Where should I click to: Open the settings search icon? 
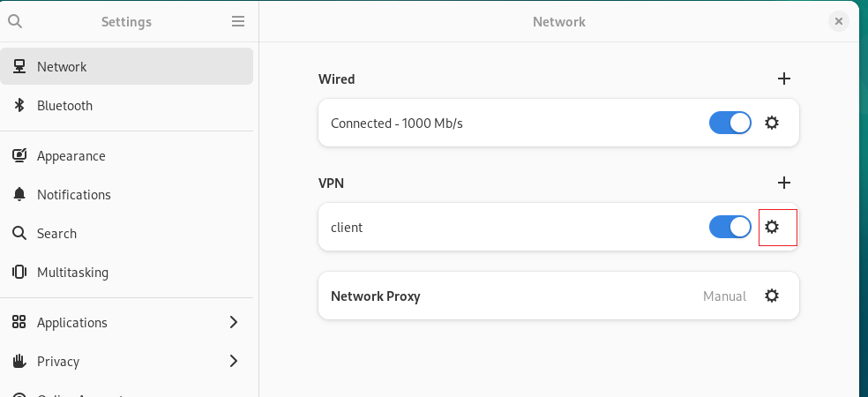tap(15, 21)
